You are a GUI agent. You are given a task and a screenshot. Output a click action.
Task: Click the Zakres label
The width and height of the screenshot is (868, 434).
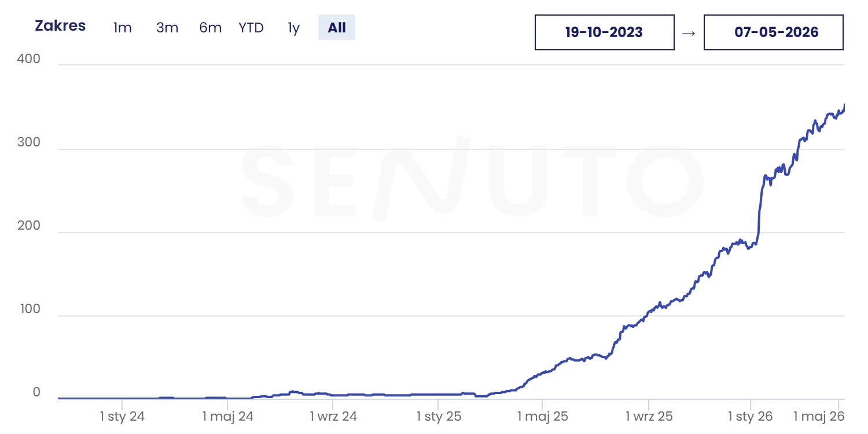(x=60, y=26)
